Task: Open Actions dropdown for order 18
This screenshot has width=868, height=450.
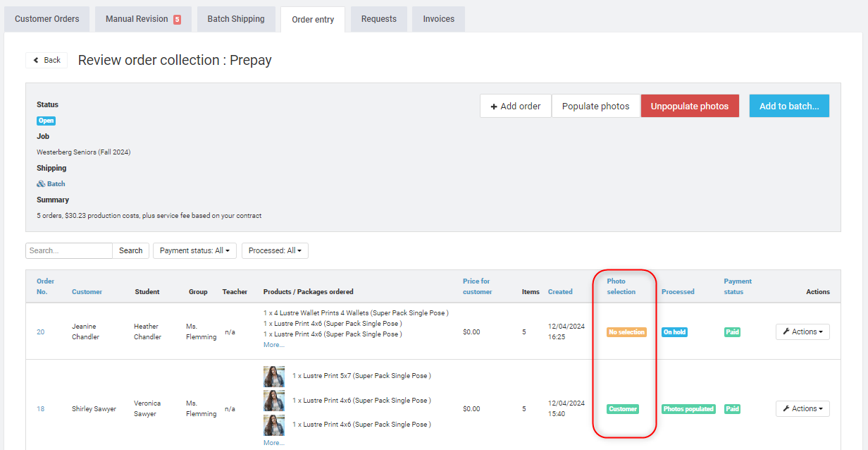Action: pyautogui.click(x=802, y=408)
